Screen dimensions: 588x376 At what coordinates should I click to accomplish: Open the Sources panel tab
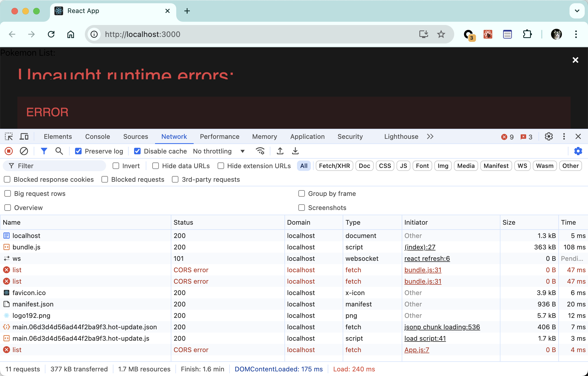[135, 136]
